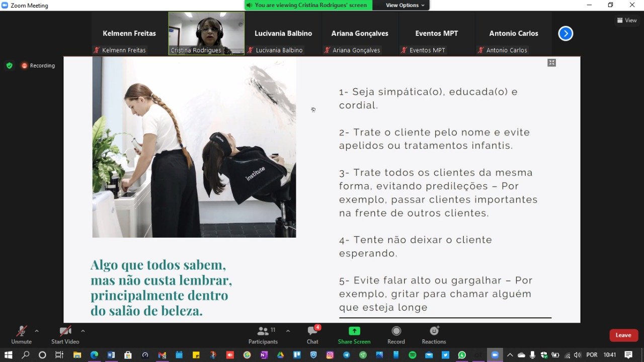Viewport: 644px width, 362px height.
Task: Open the View layout menu
Action: click(626, 21)
